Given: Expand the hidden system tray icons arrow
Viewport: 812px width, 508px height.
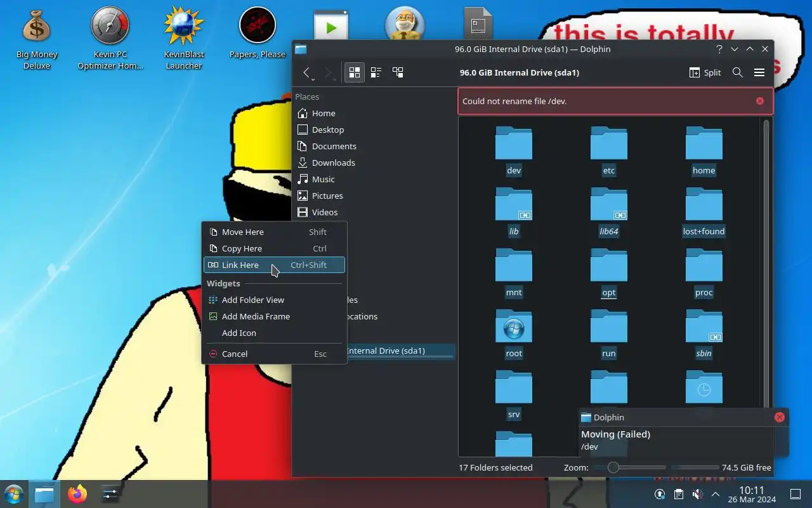Looking at the screenshot, I should coord(715,494).
